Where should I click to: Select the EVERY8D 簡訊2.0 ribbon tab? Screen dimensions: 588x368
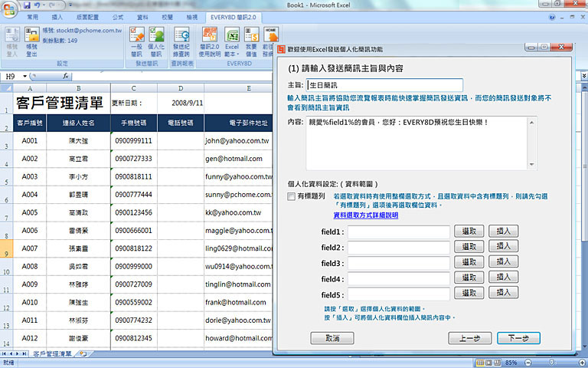point(234,18)
